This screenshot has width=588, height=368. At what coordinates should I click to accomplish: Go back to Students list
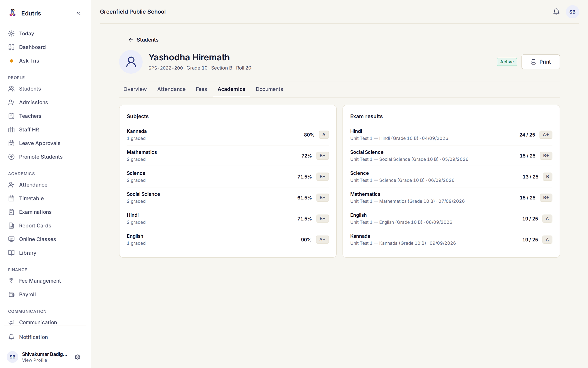tap(144, 40)
